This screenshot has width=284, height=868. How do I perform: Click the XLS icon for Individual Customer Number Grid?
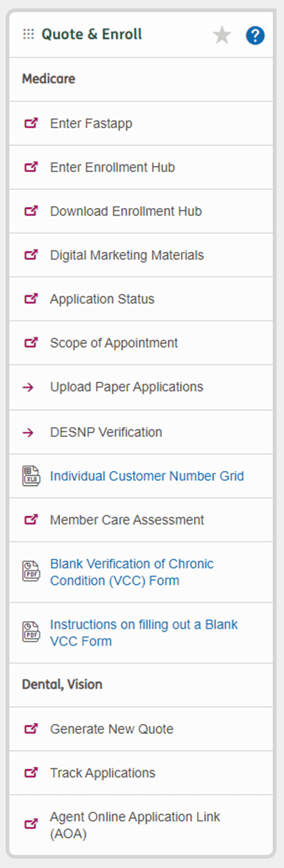[x=30, y=475]
